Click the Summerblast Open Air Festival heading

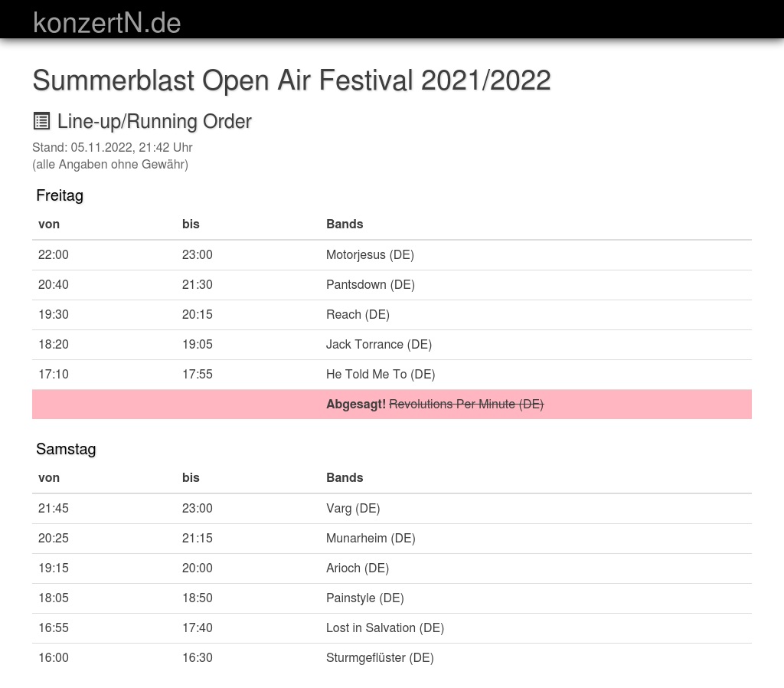point(291,80)
